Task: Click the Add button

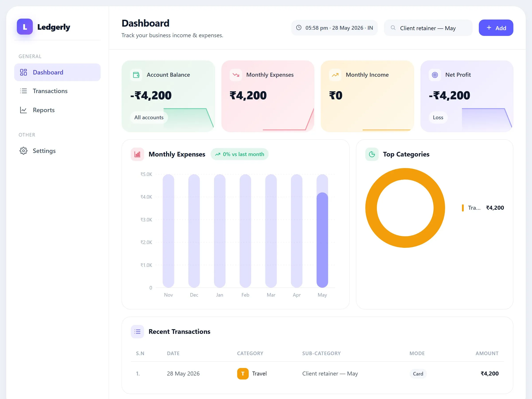Action: tap(496, 28)
